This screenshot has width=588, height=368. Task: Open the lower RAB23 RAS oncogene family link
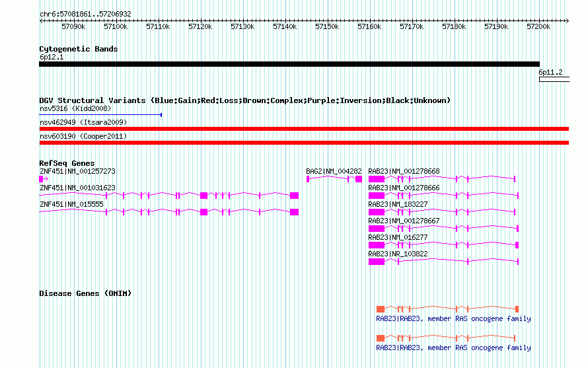453,348
